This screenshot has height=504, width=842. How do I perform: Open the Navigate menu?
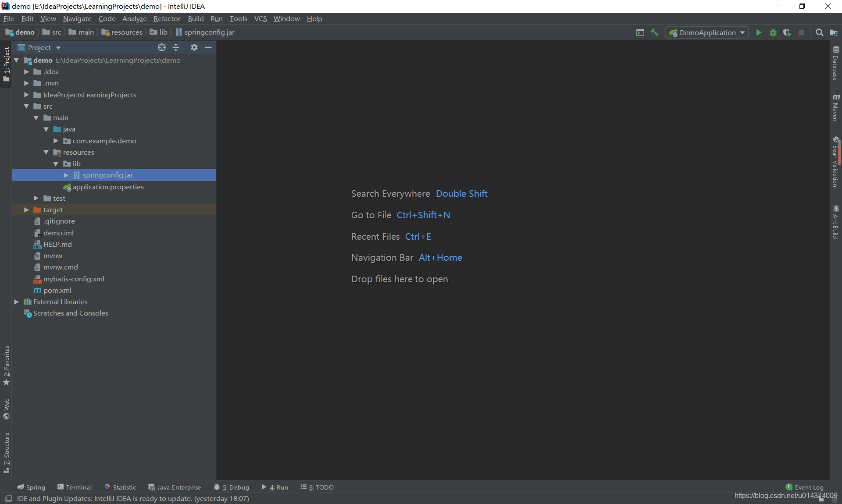(x=77, y=18)
